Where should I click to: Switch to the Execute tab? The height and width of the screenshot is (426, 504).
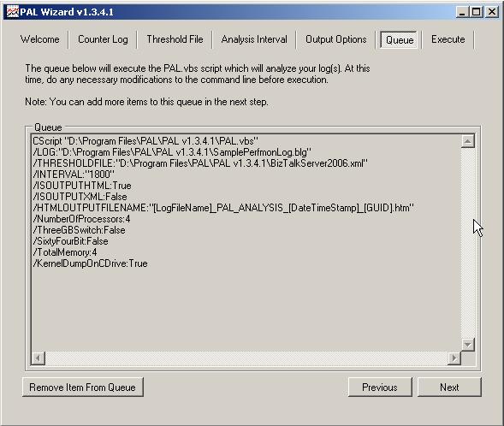point(448,39)
